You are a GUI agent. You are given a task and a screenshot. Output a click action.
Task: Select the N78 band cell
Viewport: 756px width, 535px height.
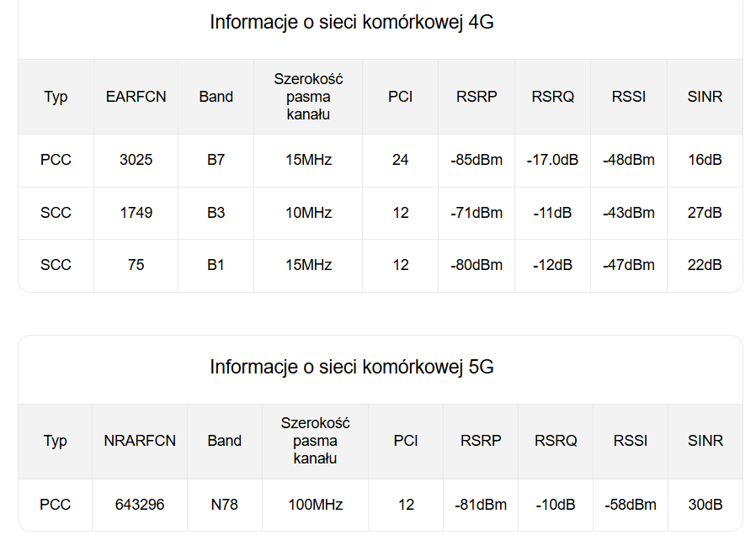(x=225, y=505)
